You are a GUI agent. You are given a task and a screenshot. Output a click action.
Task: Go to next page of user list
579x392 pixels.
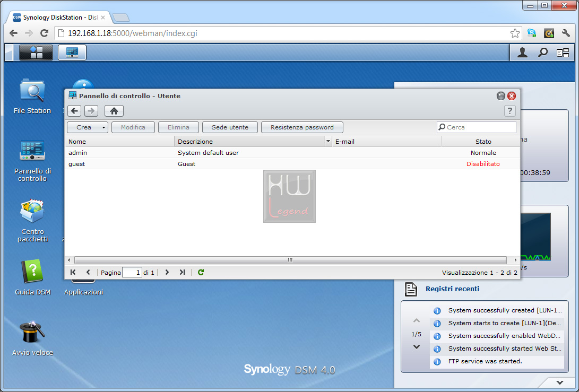pos(167,272)
